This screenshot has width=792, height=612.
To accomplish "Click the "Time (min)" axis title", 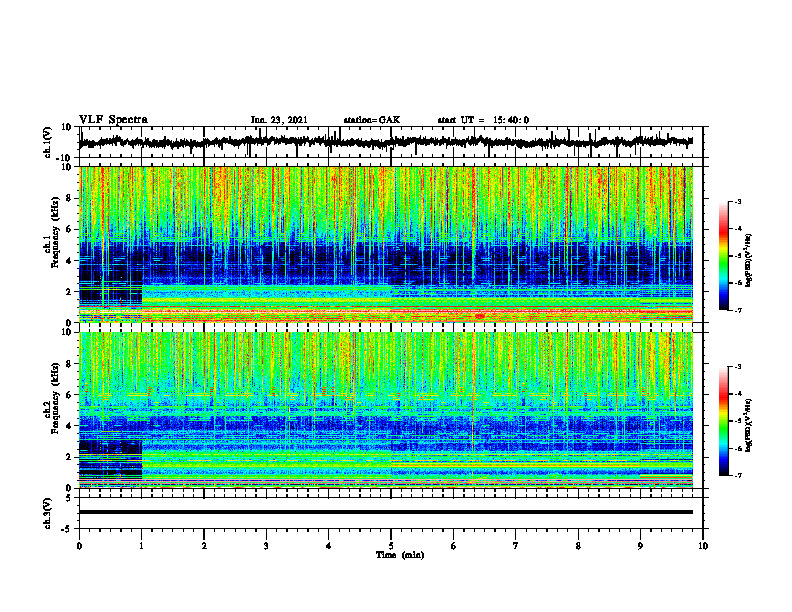I will (x=400, y=555).
